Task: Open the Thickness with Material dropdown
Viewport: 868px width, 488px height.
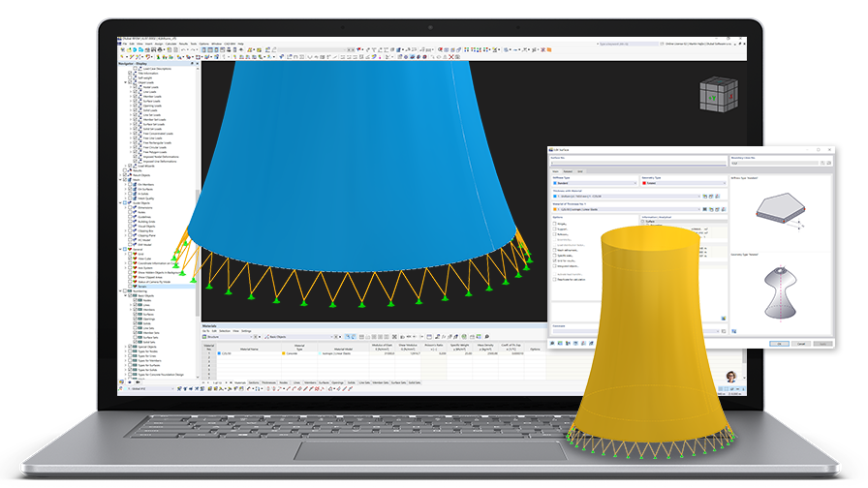Action: (x=627, y=197)
